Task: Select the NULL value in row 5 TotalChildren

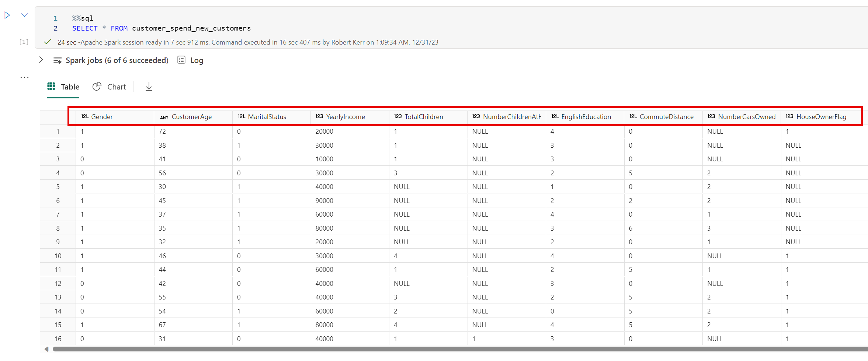Action: tap(402, 186)
